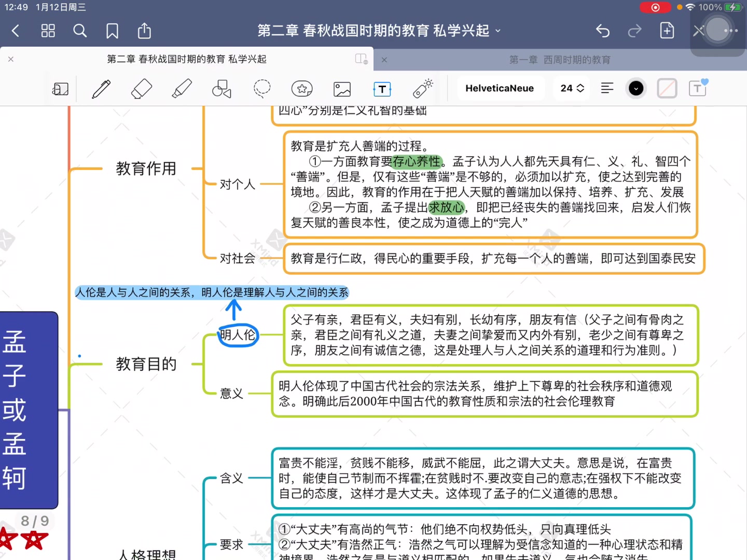Open text alignment options
This screenshot has height=560, width=747.
click(x=607, y=88)
